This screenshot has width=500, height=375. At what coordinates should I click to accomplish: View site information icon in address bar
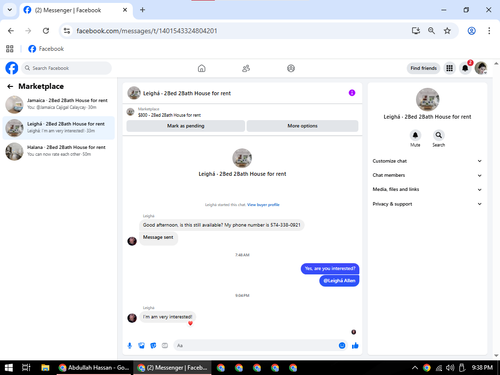coord(67,31)
